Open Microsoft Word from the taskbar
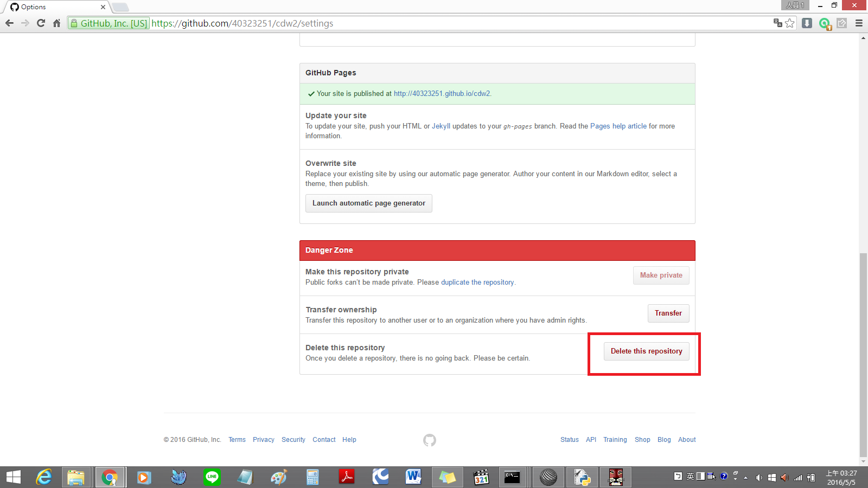The height and width of the screenshot is (488, 868). [x=413, y=477]
